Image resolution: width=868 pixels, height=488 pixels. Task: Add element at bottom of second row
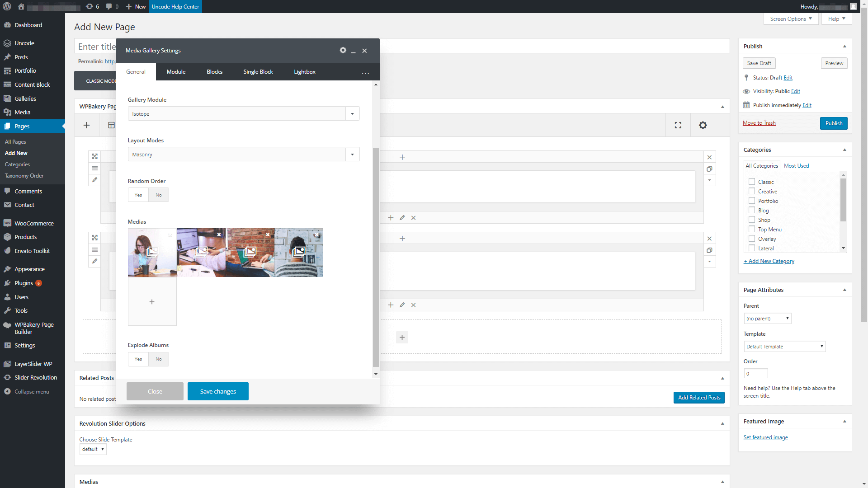pos(391,305)
